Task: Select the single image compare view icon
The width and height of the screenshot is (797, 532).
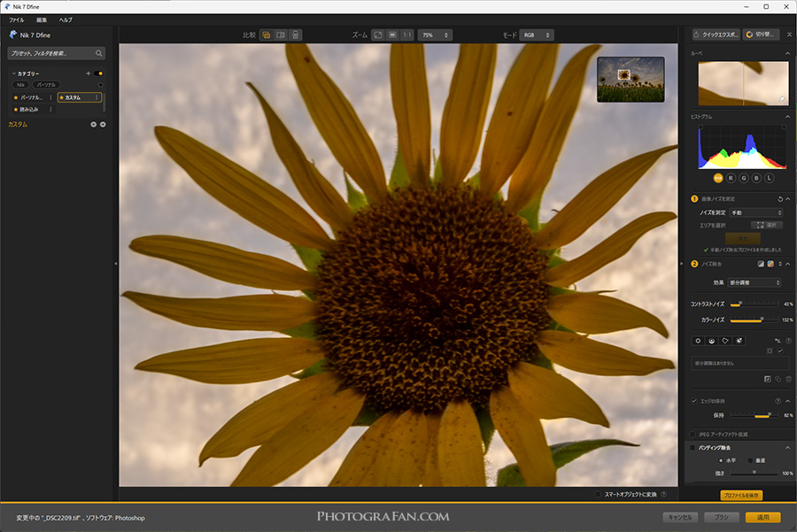Action: coord(266,35)
